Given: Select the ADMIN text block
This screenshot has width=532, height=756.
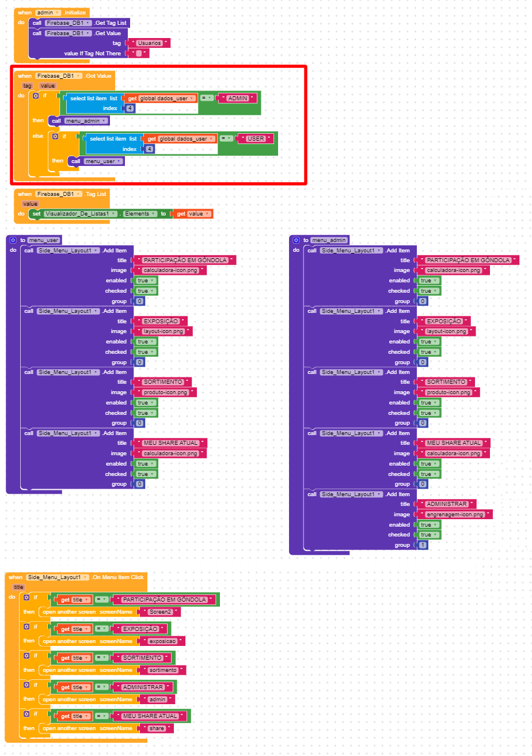Looking at the screenshot, I should [x=238, y=99].
